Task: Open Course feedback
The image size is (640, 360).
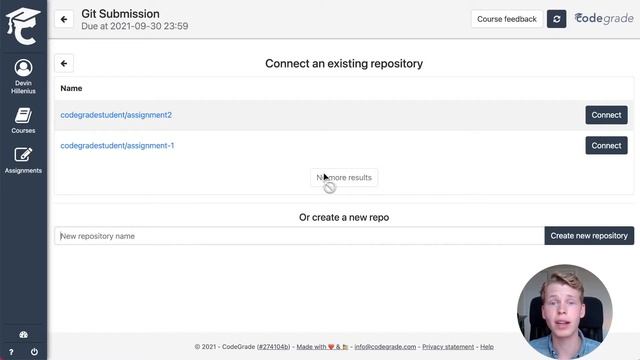Action: (507, 19)
